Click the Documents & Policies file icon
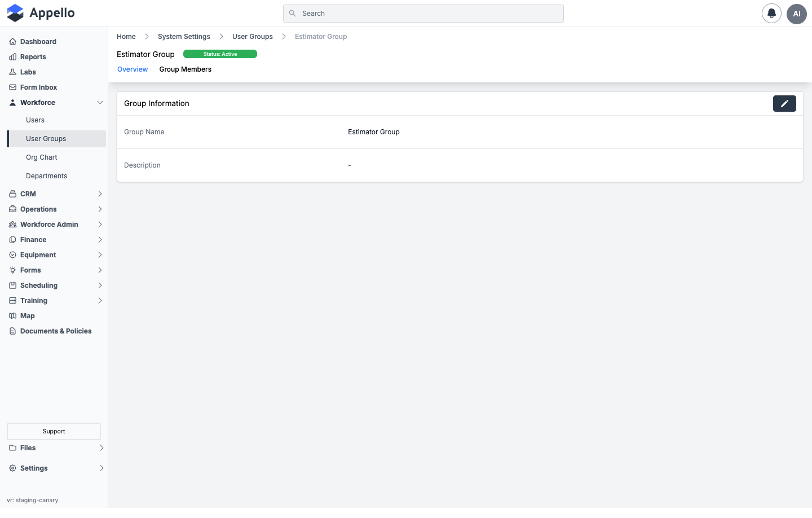Viewport: 812px width, 518px height. pyautogui.click(x=12, y=331)
